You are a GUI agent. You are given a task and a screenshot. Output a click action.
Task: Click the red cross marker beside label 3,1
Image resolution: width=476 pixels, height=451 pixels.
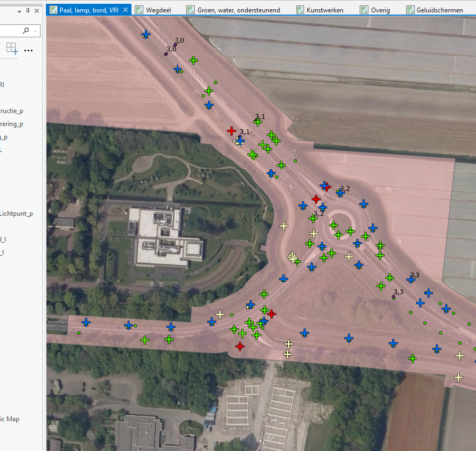(231, 131)
